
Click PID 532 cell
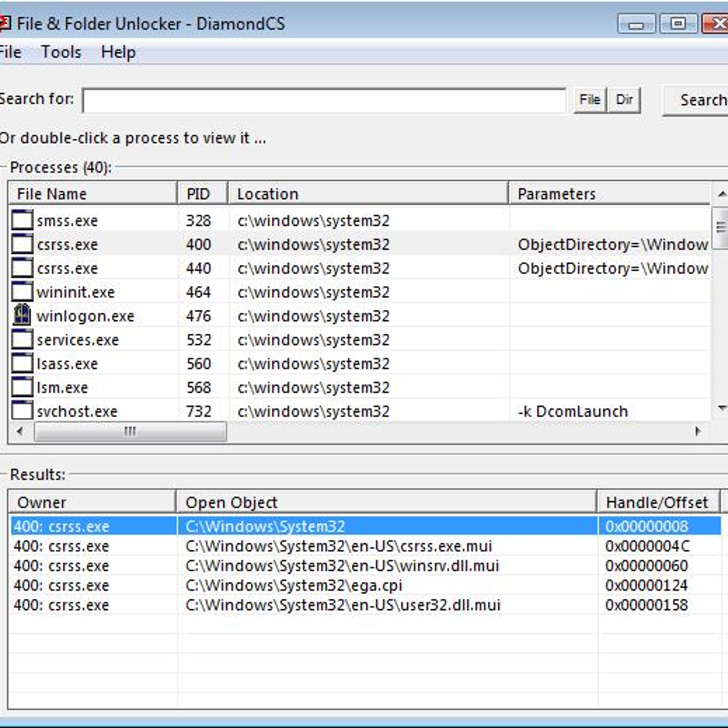(x=199, y=340)
